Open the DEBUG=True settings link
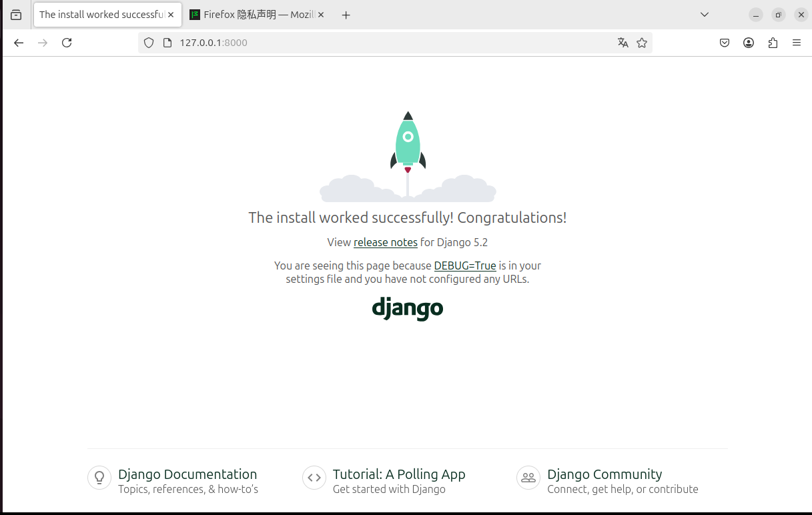This screenshot has height=515, width=812. click(465, 266)
